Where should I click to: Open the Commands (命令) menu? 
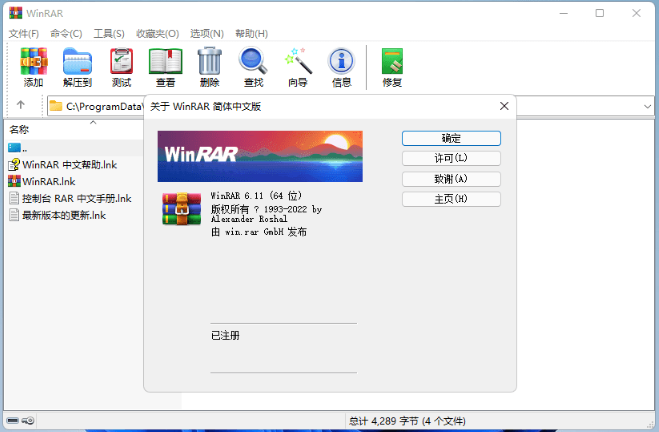66,34
